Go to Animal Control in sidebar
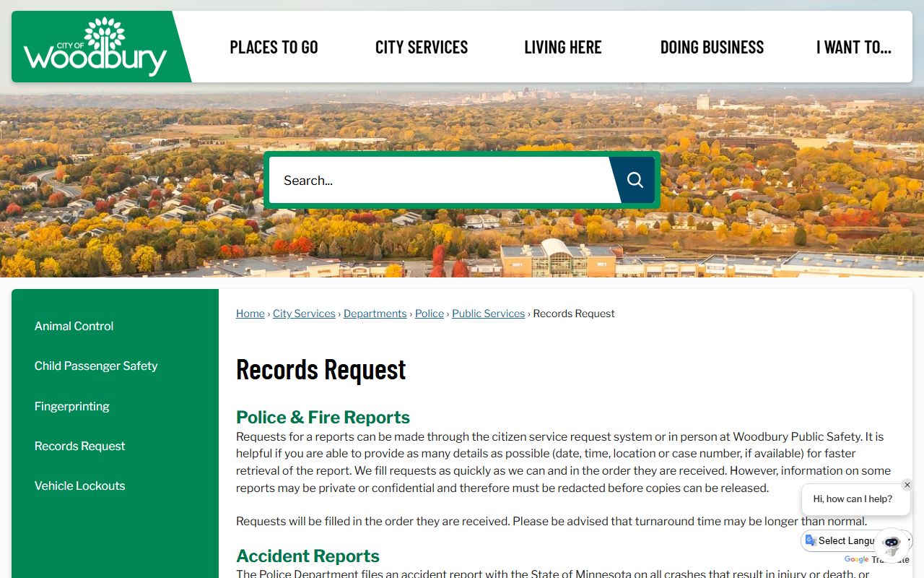924x578 pixels. pyautogui.click(x=74, y=326)
